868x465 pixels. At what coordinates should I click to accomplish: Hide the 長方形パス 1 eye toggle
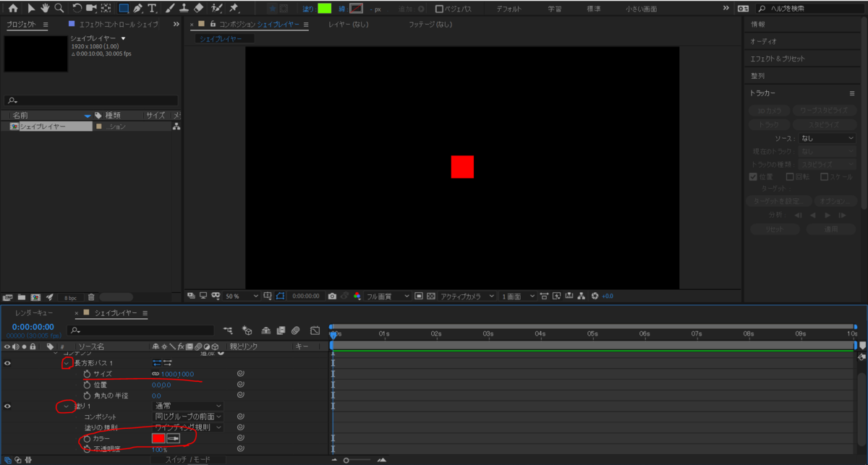click(7, 363)
